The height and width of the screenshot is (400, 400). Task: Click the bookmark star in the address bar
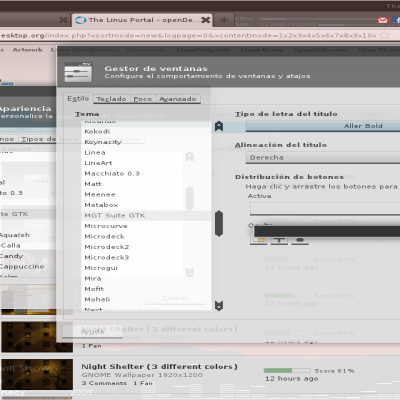(x=385, y=35)
